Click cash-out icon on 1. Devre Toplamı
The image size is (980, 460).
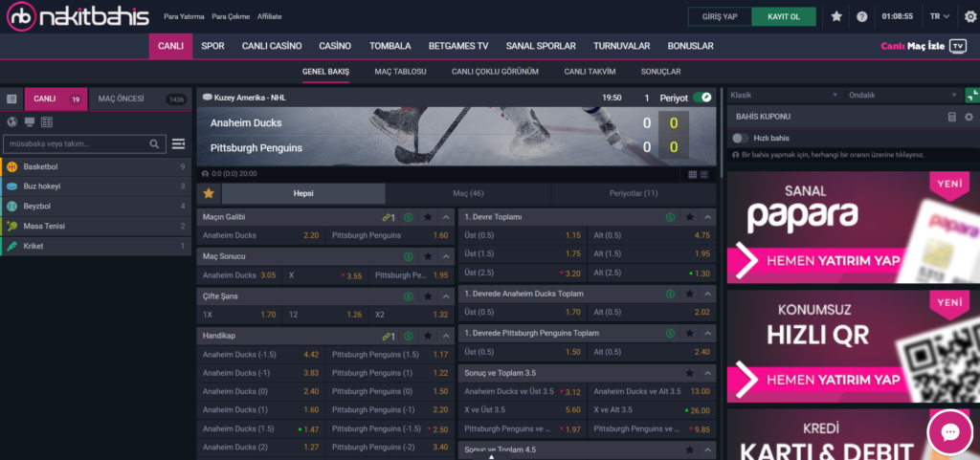(x=670, y=217)
